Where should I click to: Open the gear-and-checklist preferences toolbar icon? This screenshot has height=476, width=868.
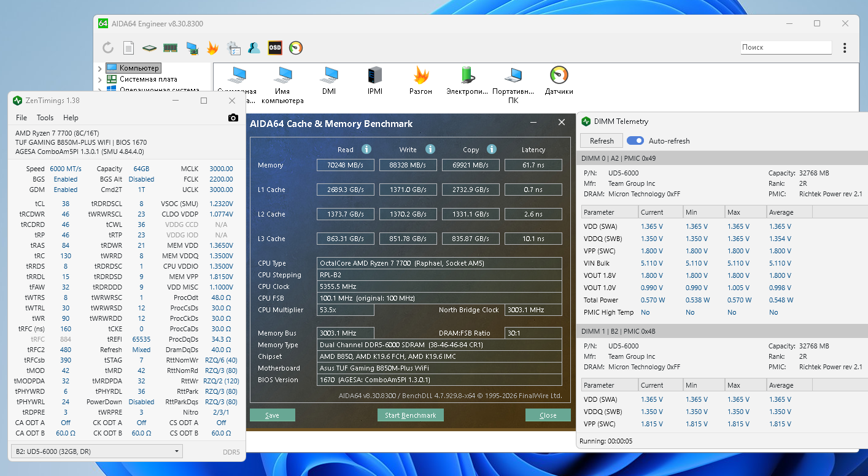point(233,48)
